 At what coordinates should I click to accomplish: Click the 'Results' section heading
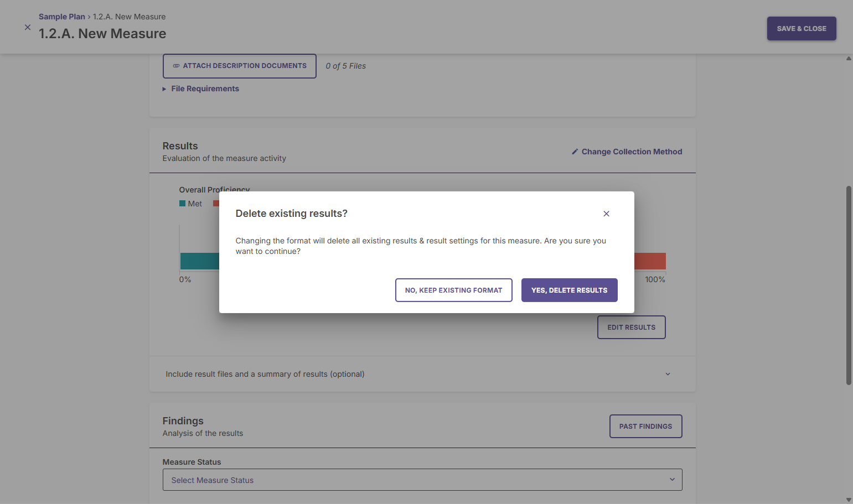180,146
